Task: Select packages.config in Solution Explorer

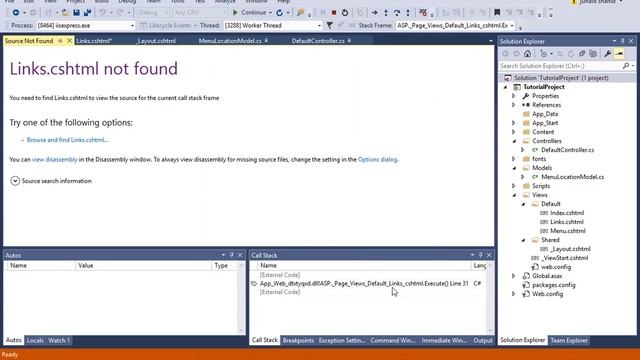Action: (554, 285)
